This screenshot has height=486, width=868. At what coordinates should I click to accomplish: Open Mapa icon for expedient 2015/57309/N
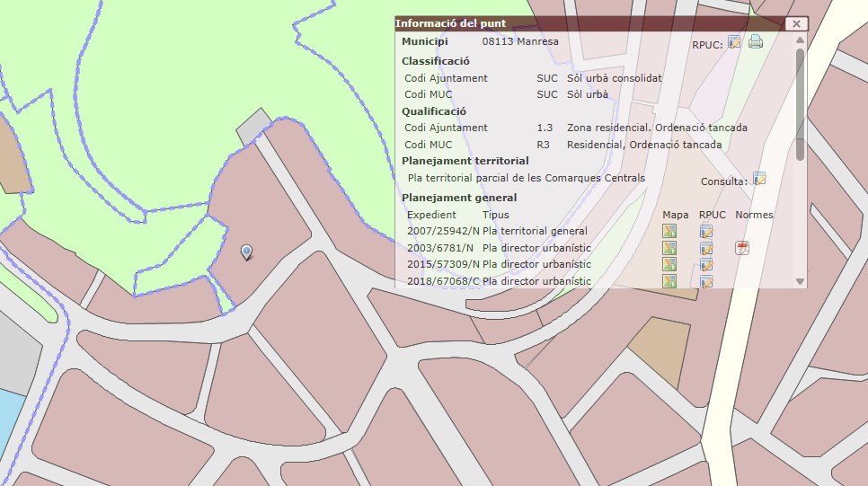pyautogui.click(x=669, y=264)
